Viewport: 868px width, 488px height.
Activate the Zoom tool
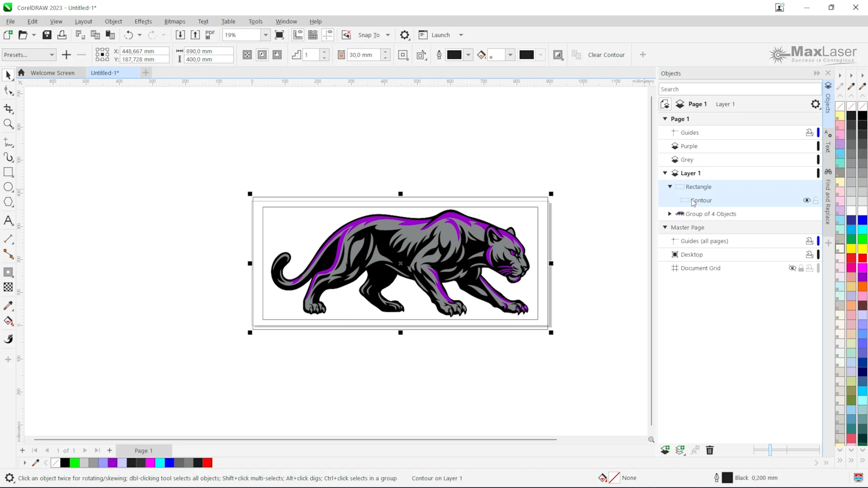point(8,124)
